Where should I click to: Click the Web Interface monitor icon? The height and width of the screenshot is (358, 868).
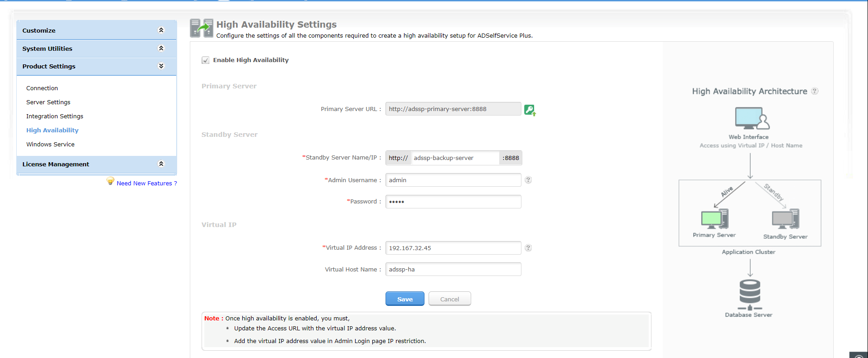[752, 118]
